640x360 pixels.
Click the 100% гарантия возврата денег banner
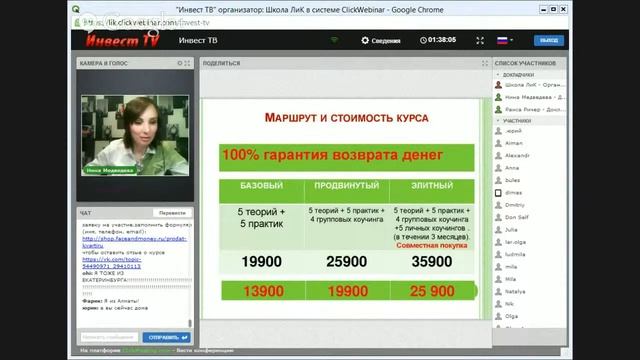tap(347, 157)
